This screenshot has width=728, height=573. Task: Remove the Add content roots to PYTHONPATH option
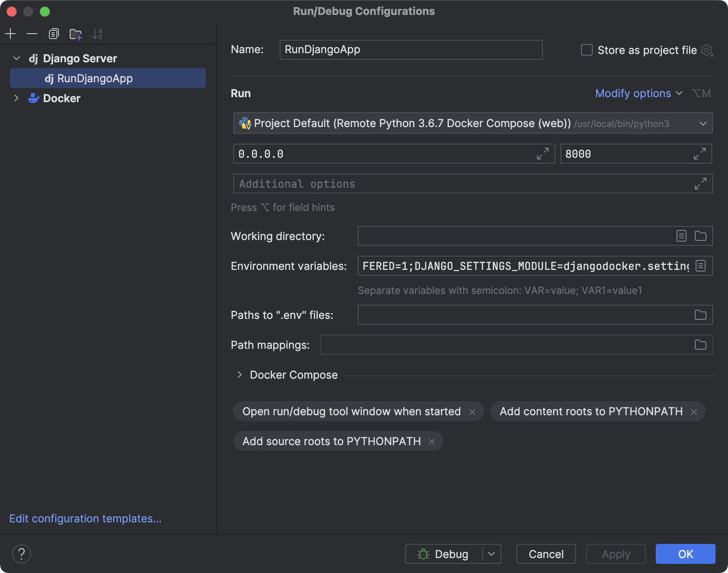pos(694,411)
